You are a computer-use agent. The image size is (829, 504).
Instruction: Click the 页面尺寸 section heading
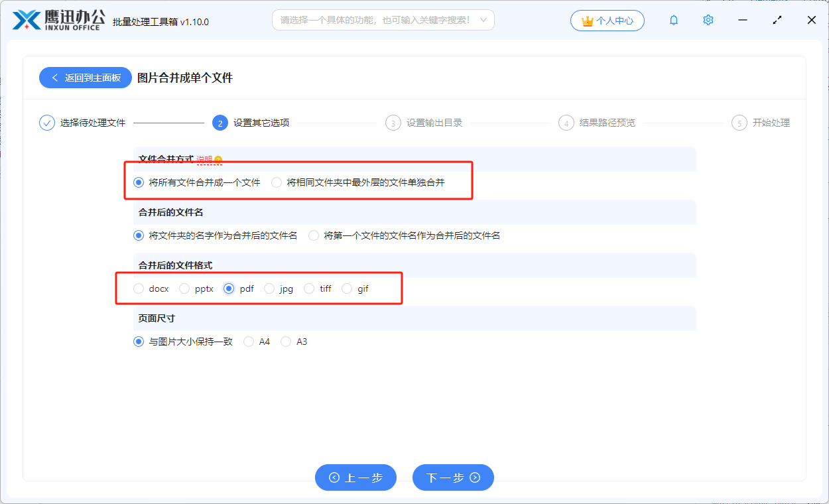(x=157, y=318)
